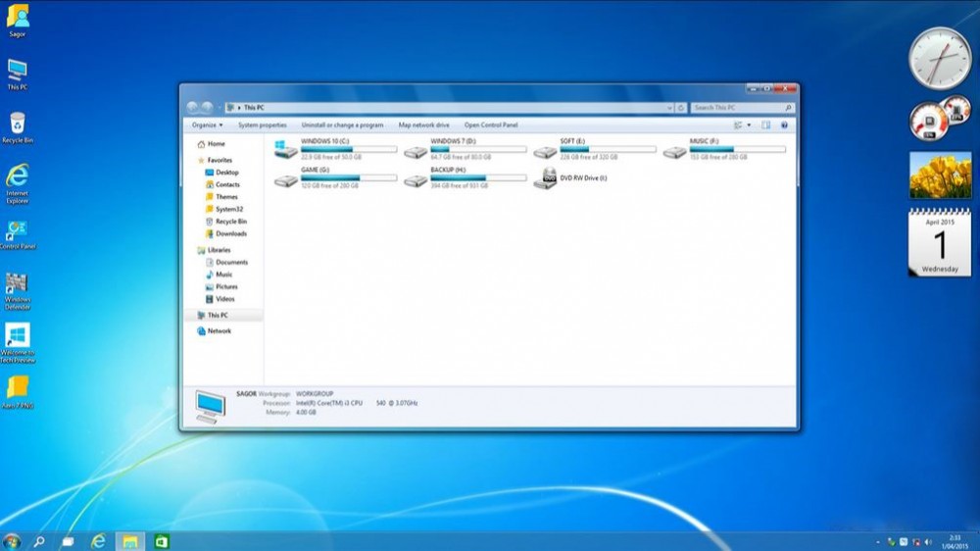The image size is (980, 551).
Task: Click the Search This PC field
Action: (x=735, y=107)
